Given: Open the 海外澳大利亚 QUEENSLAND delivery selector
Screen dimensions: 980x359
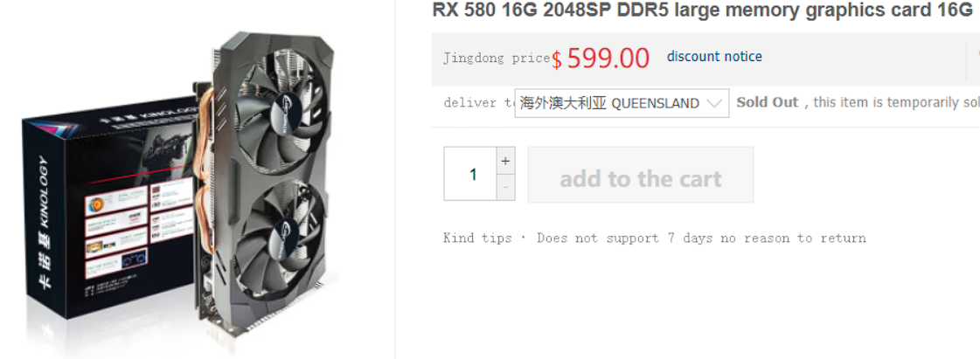Looking at the screenshot, I should tap(622, 103).
